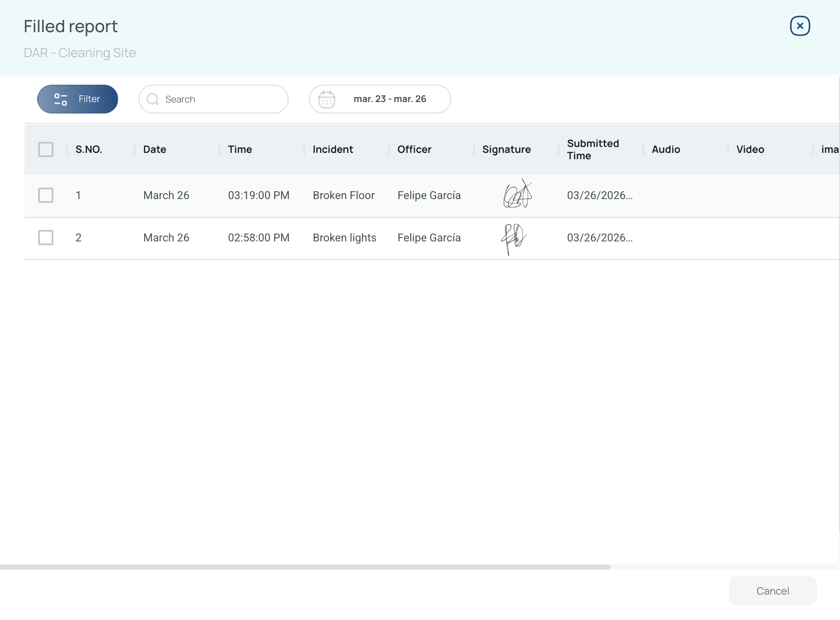This screenshot has width=840, height=620.
Task: Sort by the Date column header
Action: [x=155, y=149]
